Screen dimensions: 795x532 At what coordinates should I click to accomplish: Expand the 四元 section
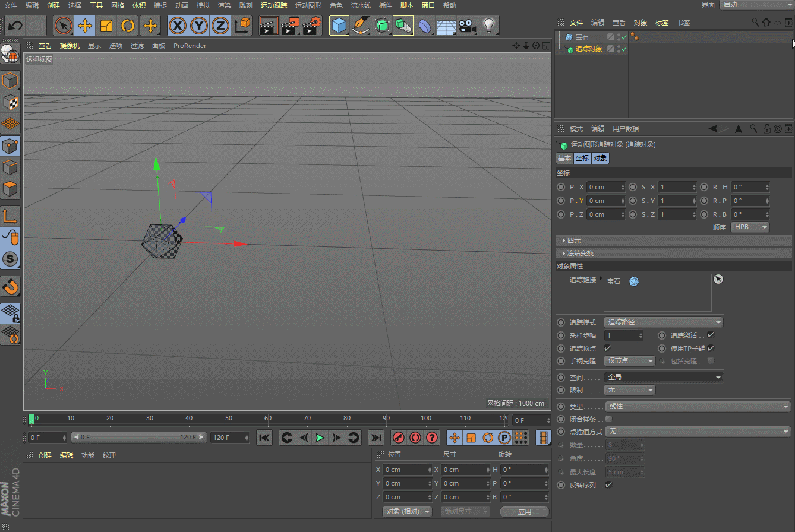tap(673, 240)
